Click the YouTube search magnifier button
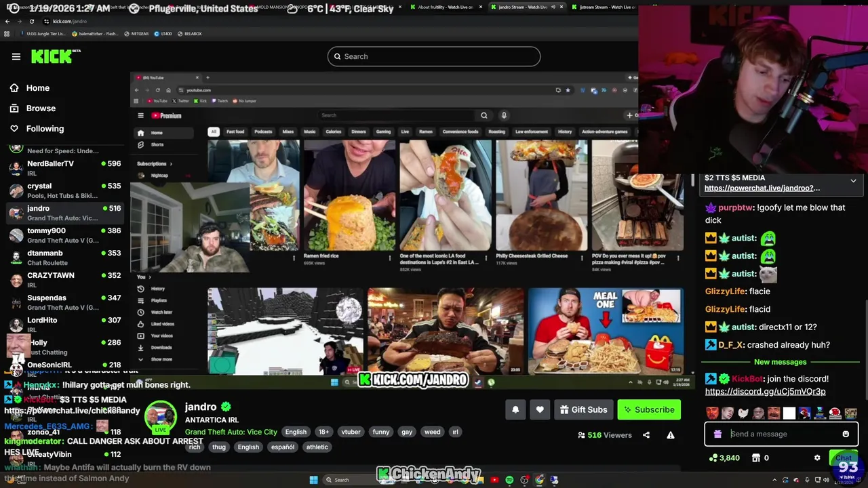 (x=484, y=115)
